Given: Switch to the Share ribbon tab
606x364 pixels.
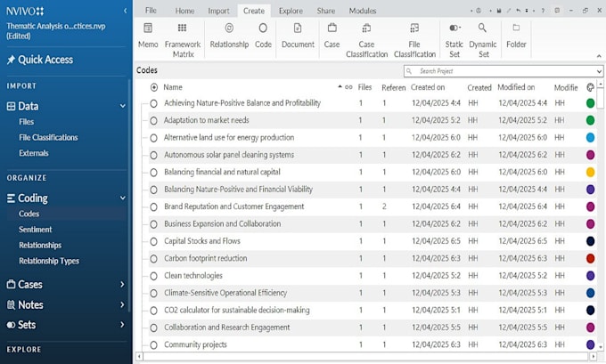Looking at the screenshot, I should (326, 11).
